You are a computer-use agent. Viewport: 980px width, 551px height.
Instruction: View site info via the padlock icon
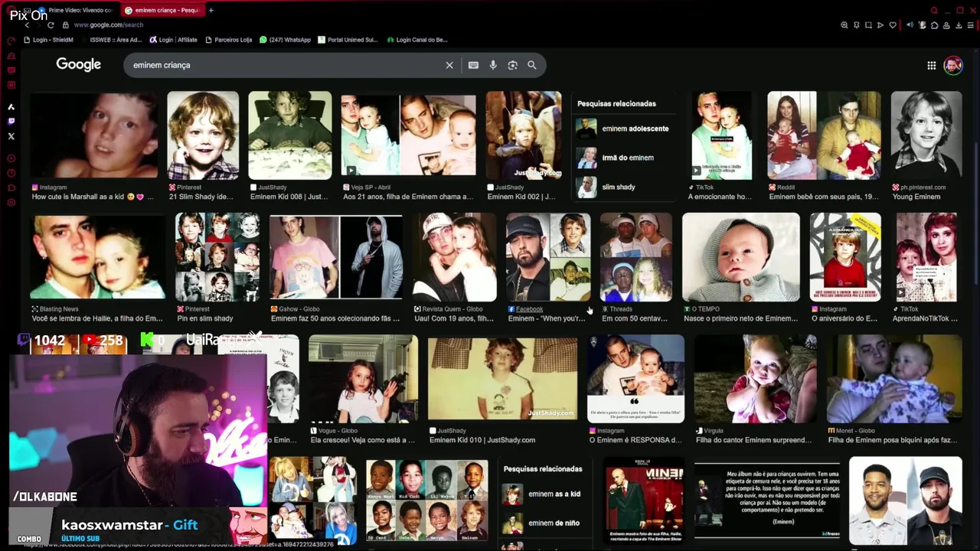[67, 25]
